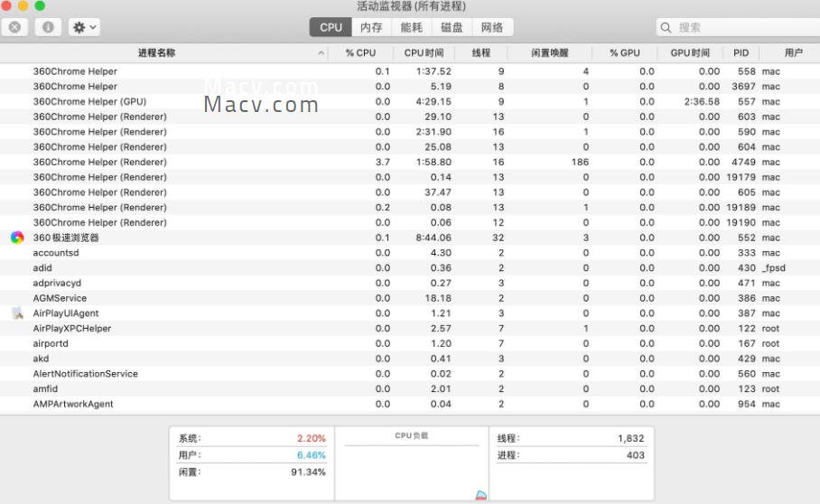The image size is (820, 504).
Task: Sort by the 用户 column header
Action: 793,52
